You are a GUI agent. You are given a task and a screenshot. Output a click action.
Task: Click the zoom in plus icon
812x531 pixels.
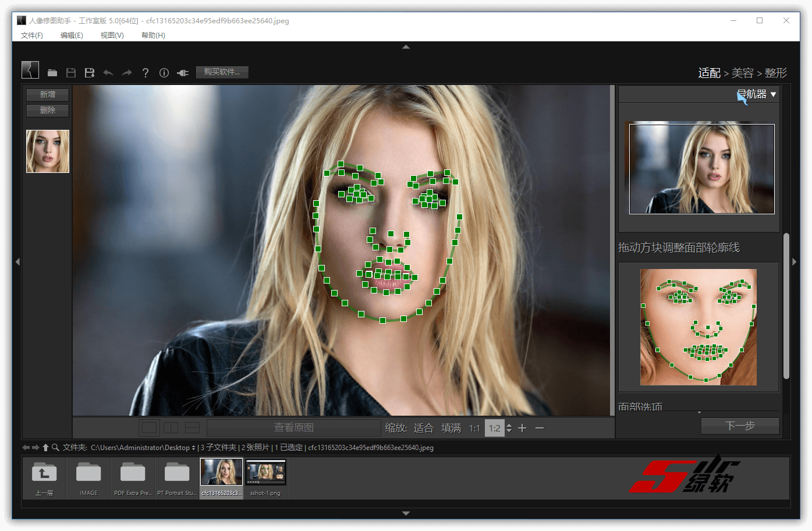[x=522, y=428]
